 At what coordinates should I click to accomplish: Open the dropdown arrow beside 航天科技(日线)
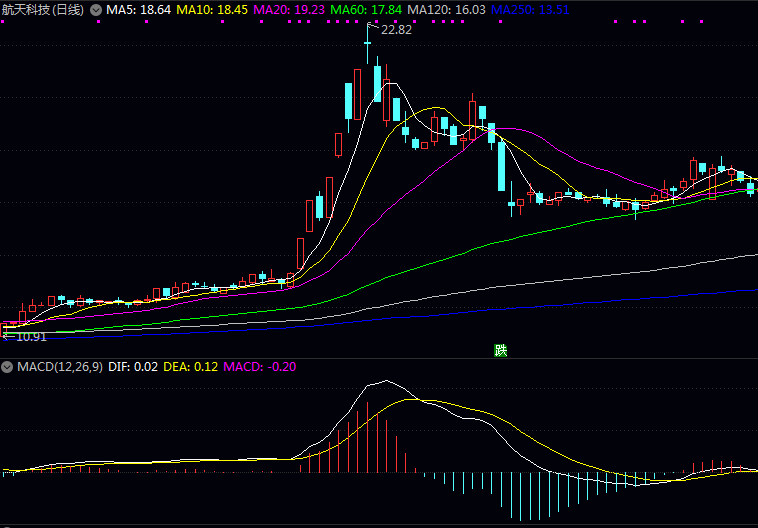pyautogui.click(x=96, y=10)
